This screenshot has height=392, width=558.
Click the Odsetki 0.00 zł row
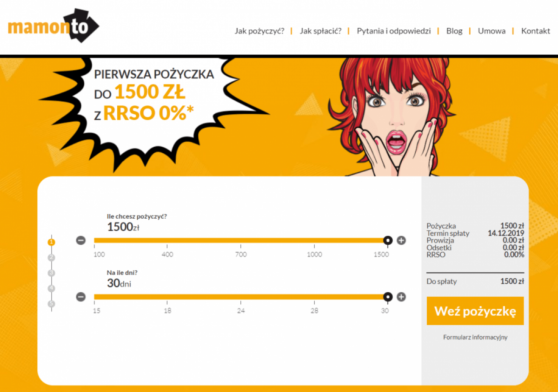click(475, 248)
